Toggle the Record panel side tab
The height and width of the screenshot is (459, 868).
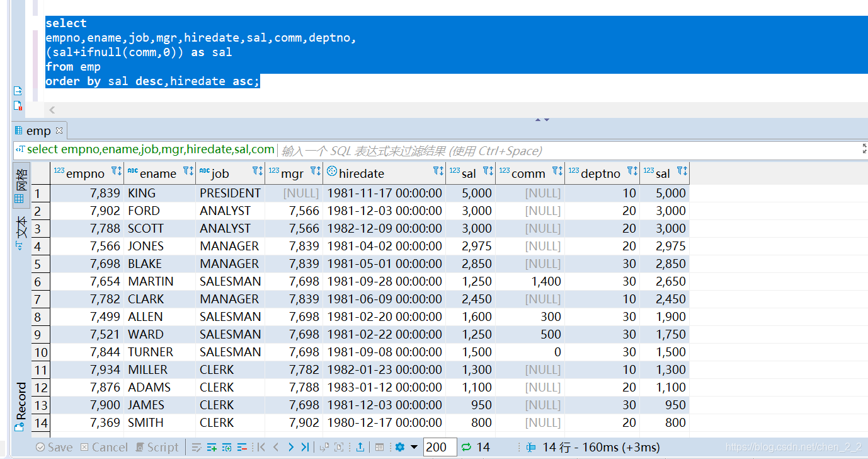coord(21,406)
